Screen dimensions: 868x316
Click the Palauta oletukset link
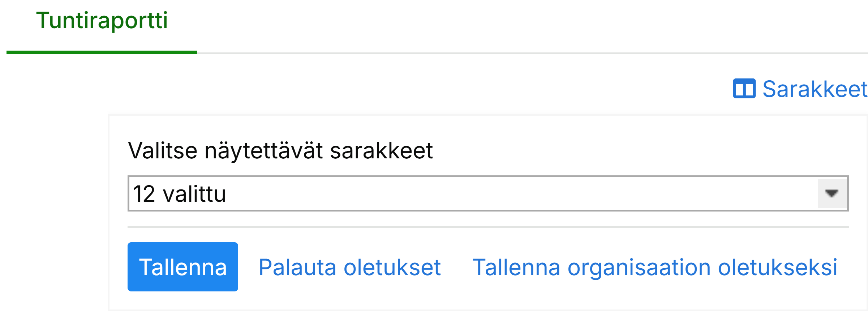pos(349,268)
